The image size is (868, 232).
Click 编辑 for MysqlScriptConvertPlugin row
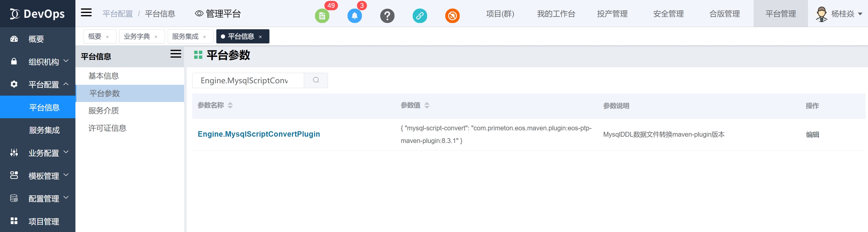tap(812, 134)
